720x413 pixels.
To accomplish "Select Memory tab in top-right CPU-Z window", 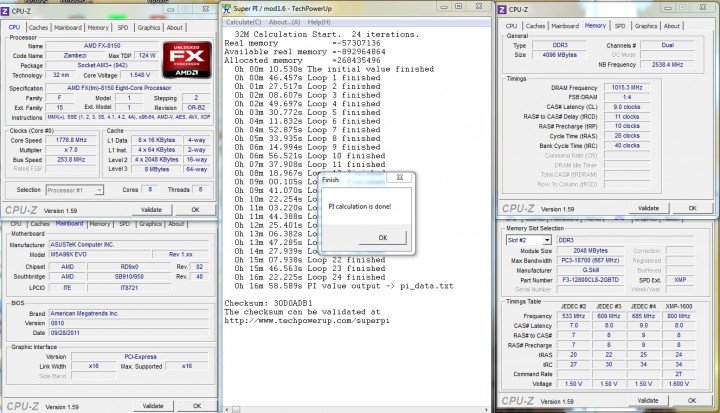I will click(x=595, y=26).
